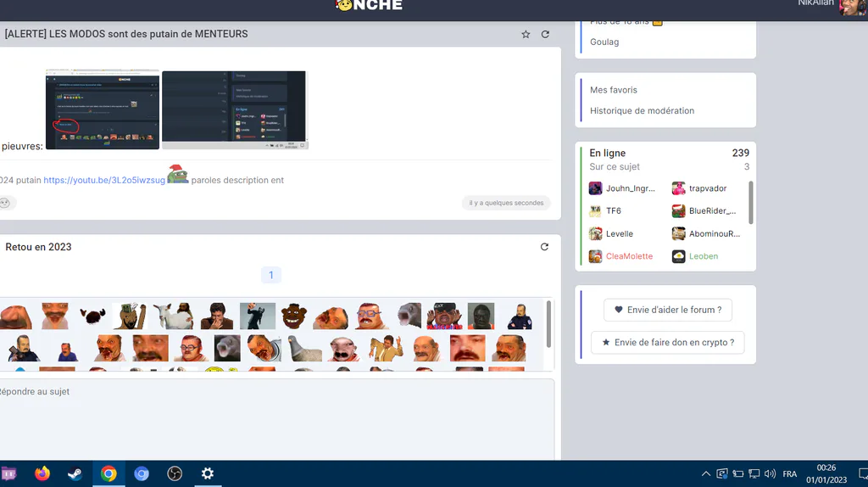The width and height of the screenshot is (868, 487).
Task: Open the youtu.be link in the post
Action: point(104,180)
